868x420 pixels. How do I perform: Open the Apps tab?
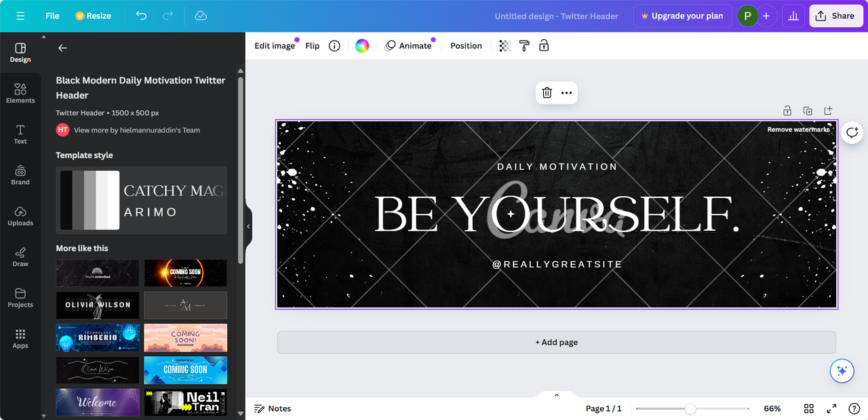[x=20, y=339]
